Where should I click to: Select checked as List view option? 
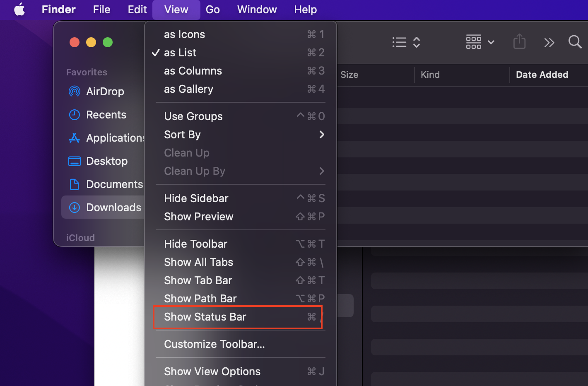(x=240, y=53)
